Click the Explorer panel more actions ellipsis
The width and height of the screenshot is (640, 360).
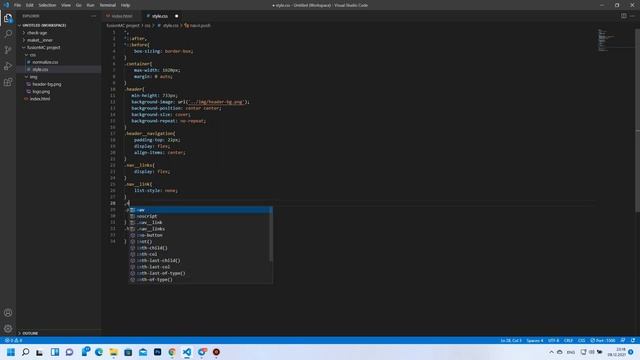93,16
